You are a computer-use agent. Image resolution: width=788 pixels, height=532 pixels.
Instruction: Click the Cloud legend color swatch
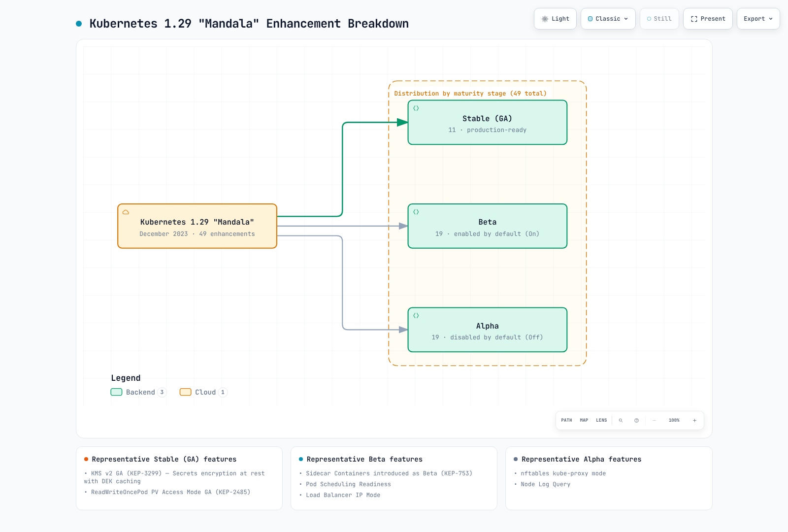(x=185, y=392)
